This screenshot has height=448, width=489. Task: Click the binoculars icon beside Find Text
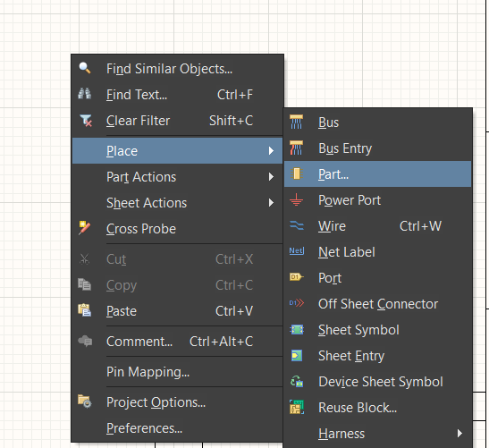85,94
